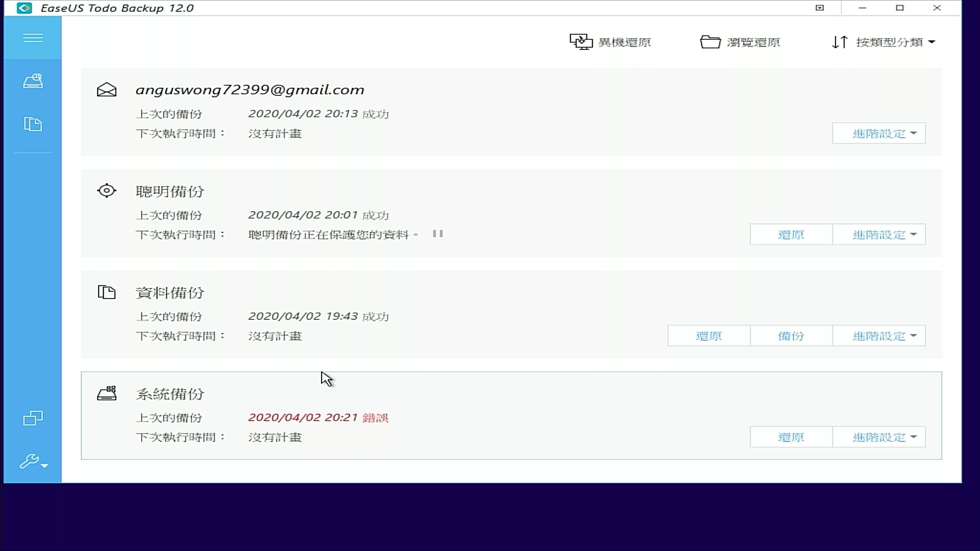This screenshot has width=980, height=551.
Task: Click the 系統備份 disk icon
Action: pos(107,393)
